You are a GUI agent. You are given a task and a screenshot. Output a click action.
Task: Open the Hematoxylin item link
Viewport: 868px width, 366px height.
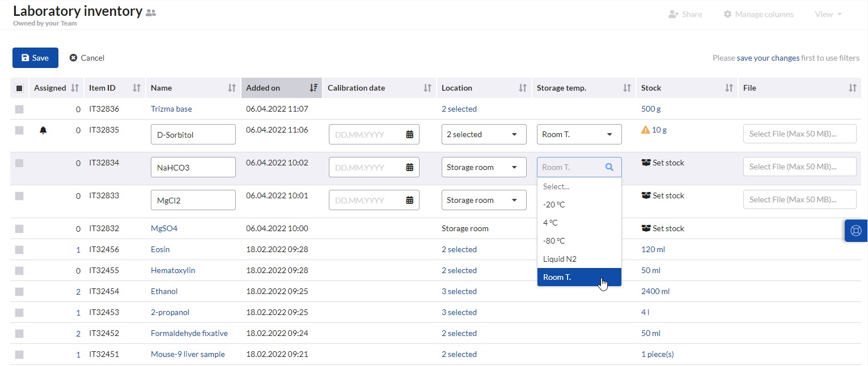click(x=173, y=270)
